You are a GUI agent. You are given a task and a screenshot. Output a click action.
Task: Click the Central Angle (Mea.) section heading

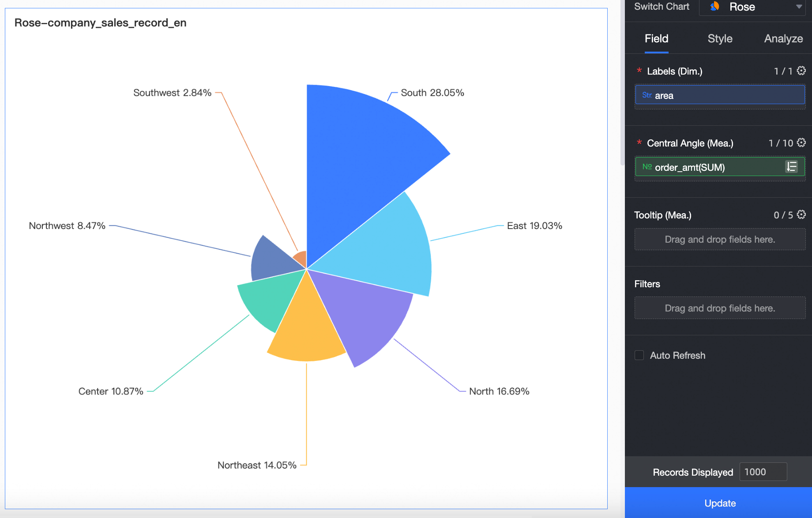point(690,143)
